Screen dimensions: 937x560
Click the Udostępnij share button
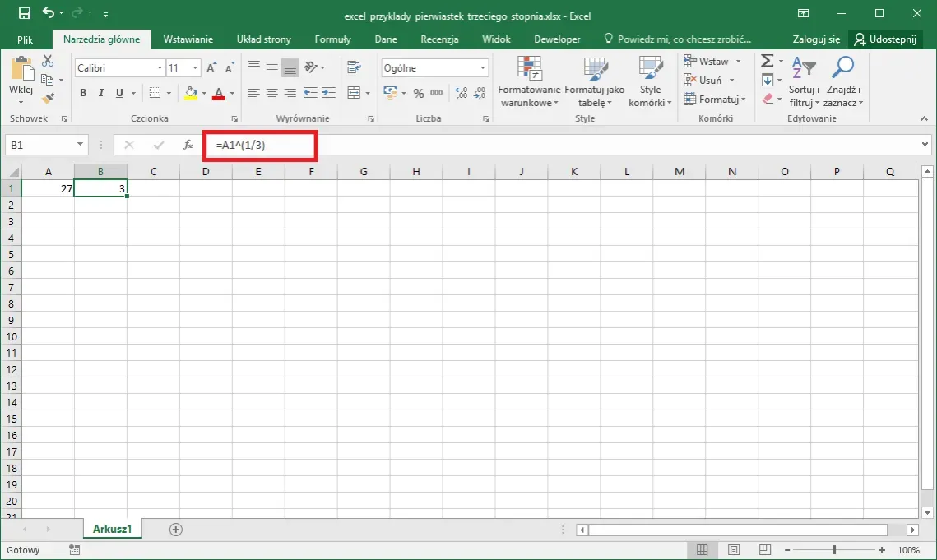887,39
